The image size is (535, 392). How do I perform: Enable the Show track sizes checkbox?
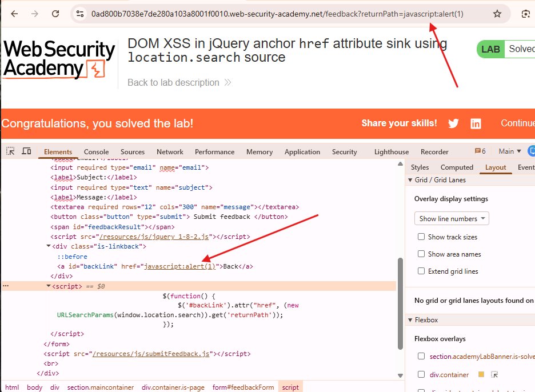(x=421, y=237)
